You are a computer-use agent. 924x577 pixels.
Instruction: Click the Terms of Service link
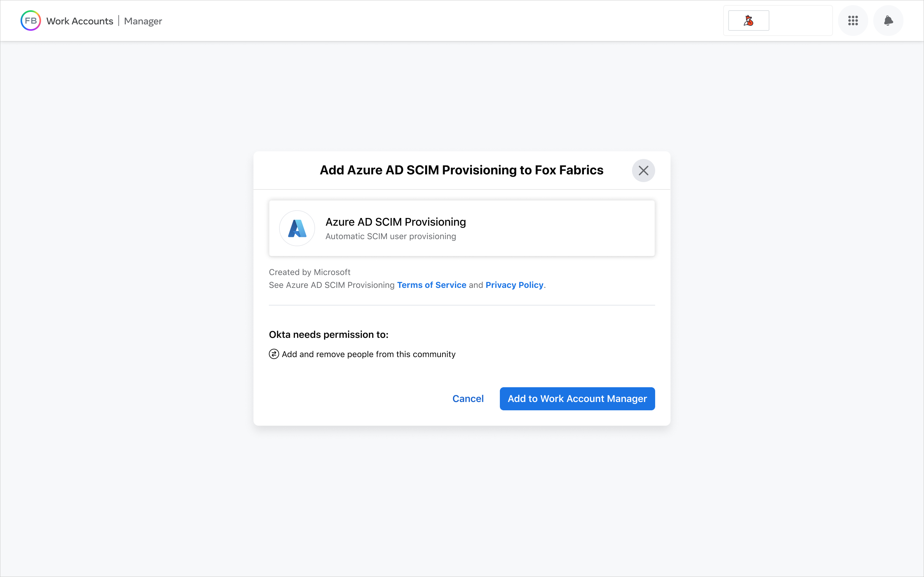[431, 285]
